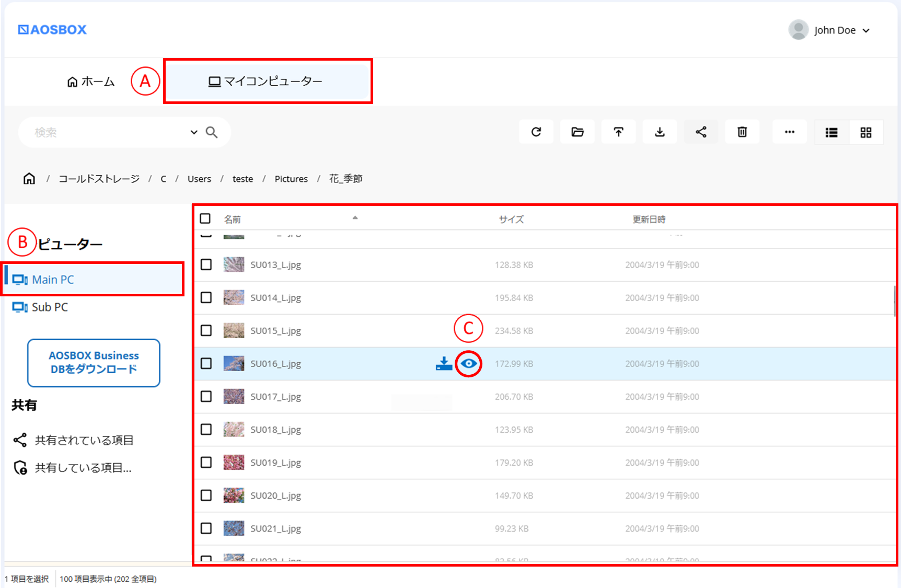The image size is (901, 588).
Task: Switch to list view
Action: tap(831, 133)
